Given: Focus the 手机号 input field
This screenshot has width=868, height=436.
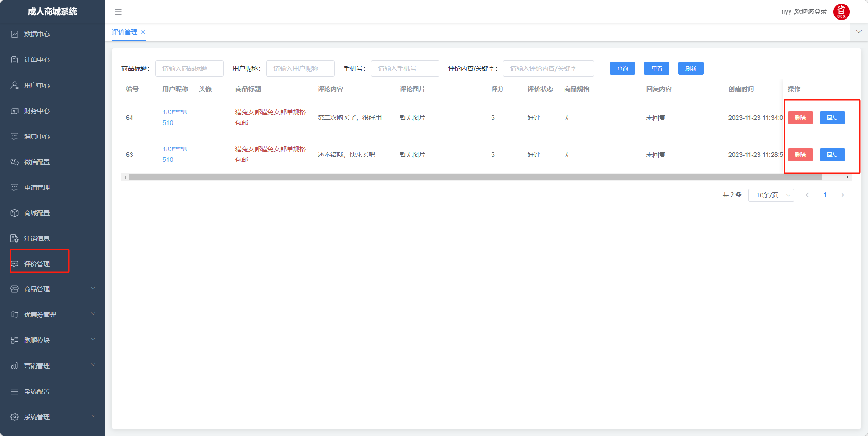Looking at the screenshot, I should (405, 68).
